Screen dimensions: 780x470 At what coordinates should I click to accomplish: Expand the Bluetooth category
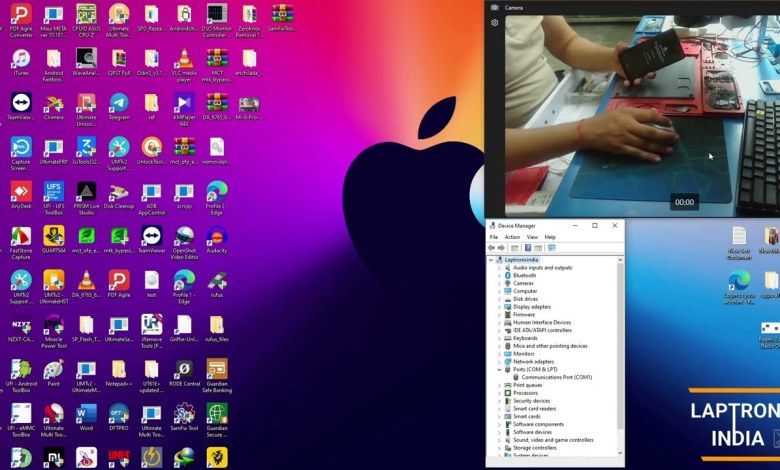pos(499,276)
